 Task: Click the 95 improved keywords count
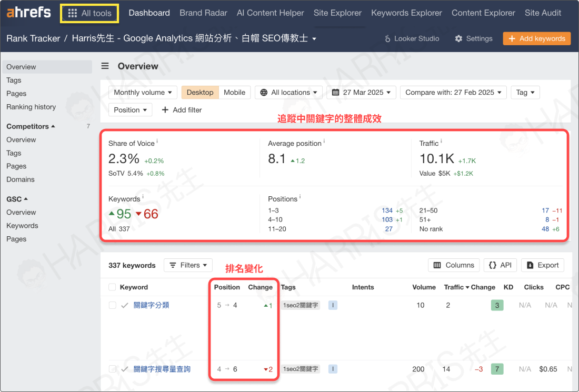(120, 214)
